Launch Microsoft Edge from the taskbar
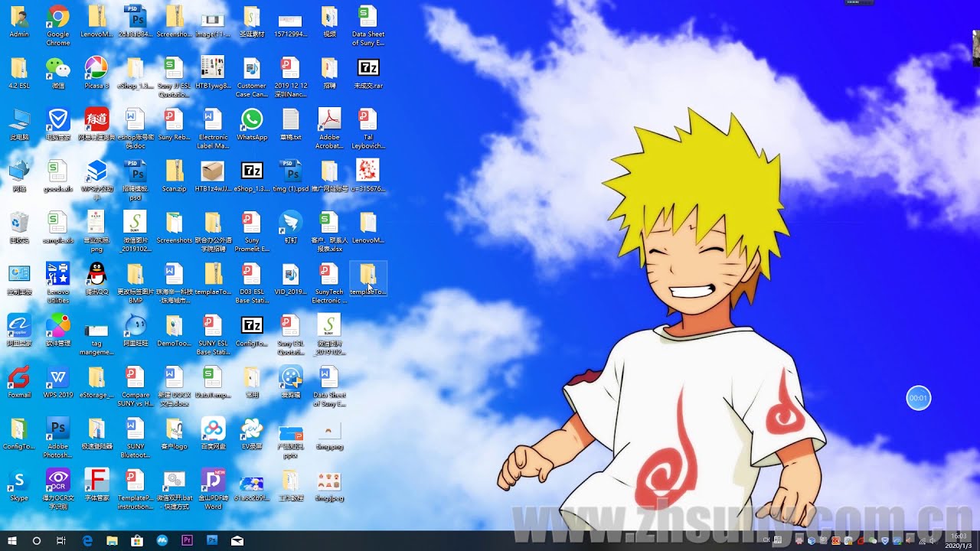Screen dimensions: 980x551 click(x=87, y=540)
